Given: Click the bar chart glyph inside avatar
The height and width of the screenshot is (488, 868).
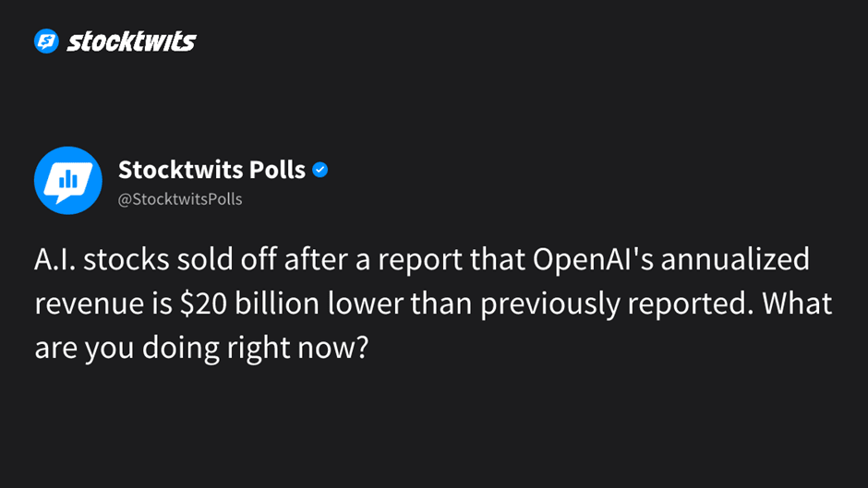Looking at the screenshot, I should 68,179.
